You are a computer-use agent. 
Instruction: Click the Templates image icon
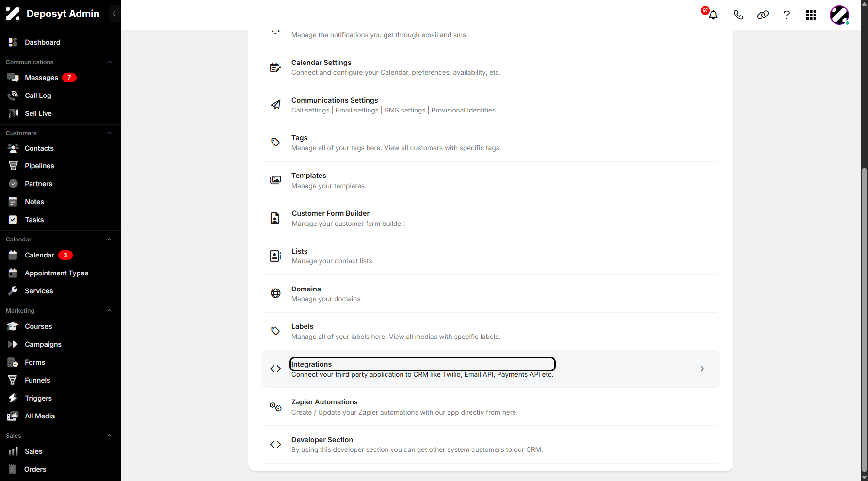(x=275, y=180)
